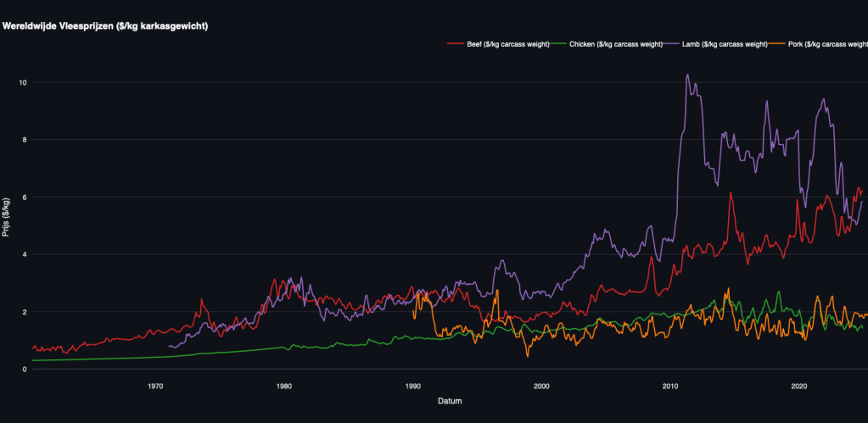Click the red Beef legend line swatch
This screenshot has width=868, height=423.
pos(455,43)
